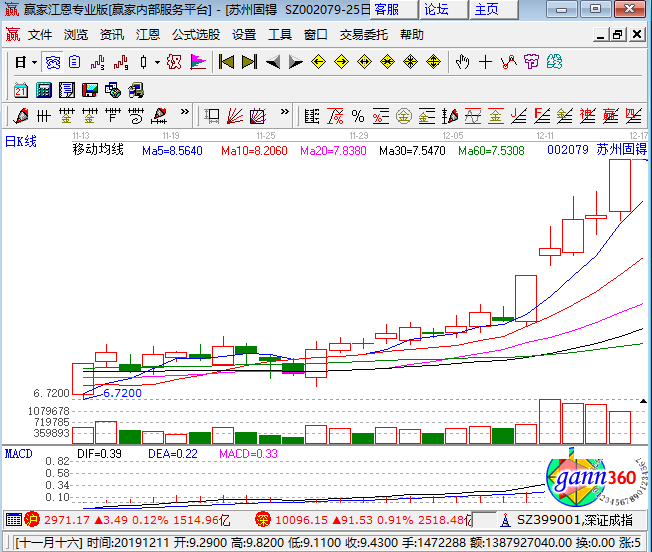Click the dark red step-line 9 icon
This screenshot has height=552, width=652.
click(x=121, y=63)
